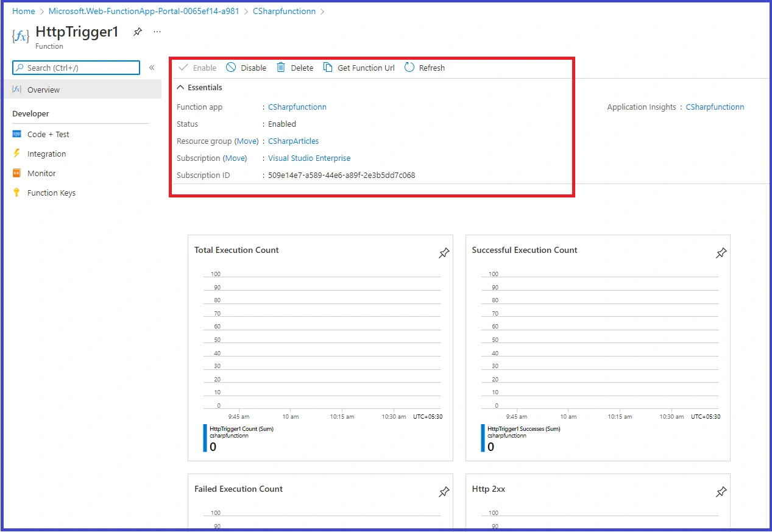Collapse the Essentials section
This screenshot has height=532, width=772.
point(180,87)
